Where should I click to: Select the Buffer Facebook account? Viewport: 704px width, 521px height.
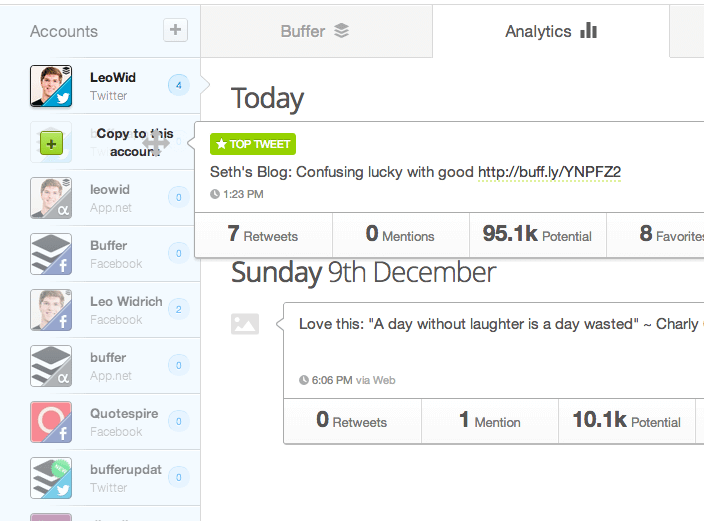point(108,254)
